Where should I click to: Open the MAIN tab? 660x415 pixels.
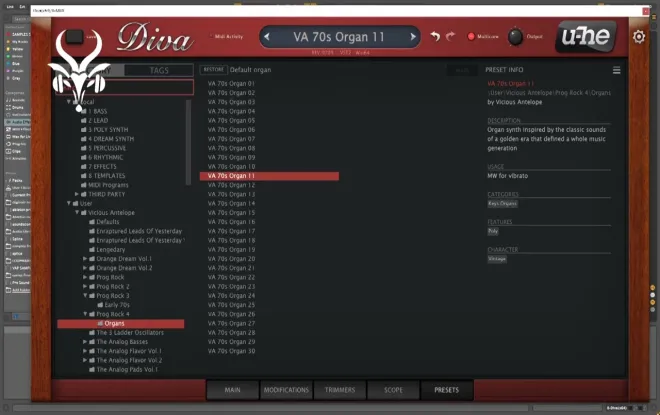pos(232,390)
